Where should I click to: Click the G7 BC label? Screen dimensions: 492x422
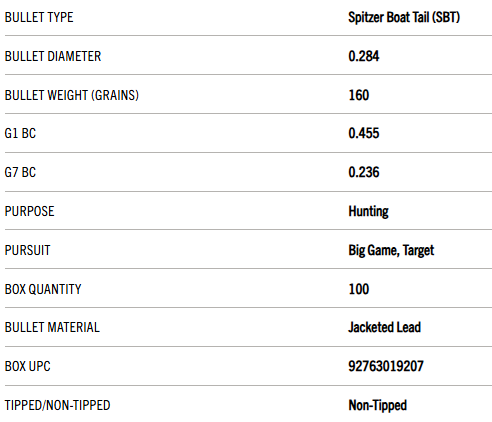pos(20,172)
